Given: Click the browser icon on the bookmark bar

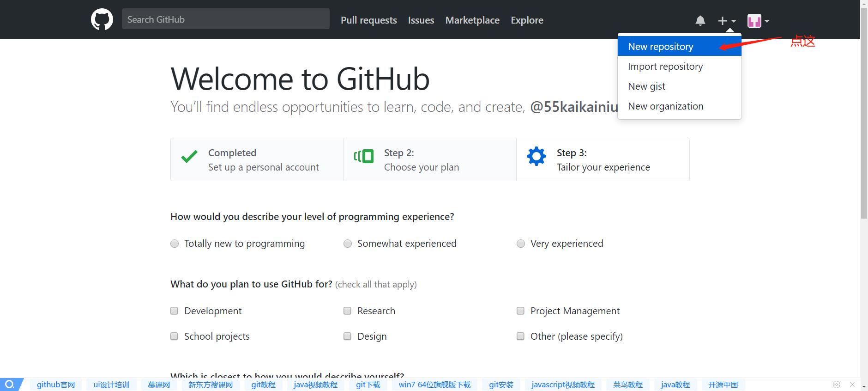Looking at the screenshot, I should 10,385.
